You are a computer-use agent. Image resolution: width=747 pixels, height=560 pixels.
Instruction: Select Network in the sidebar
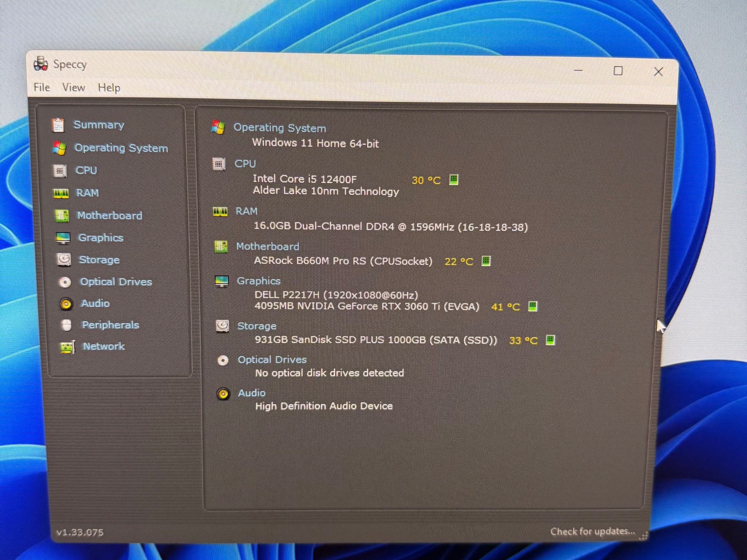pos(104,346)
